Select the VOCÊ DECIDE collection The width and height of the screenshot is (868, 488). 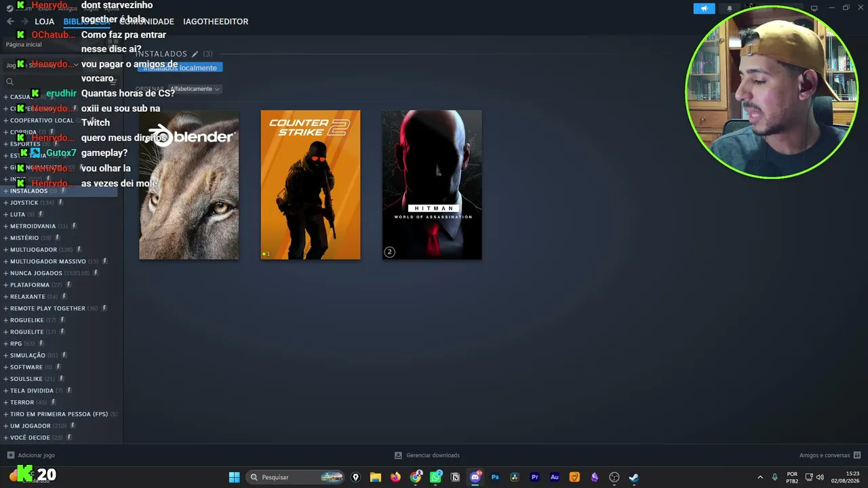(x=30, y=438)
